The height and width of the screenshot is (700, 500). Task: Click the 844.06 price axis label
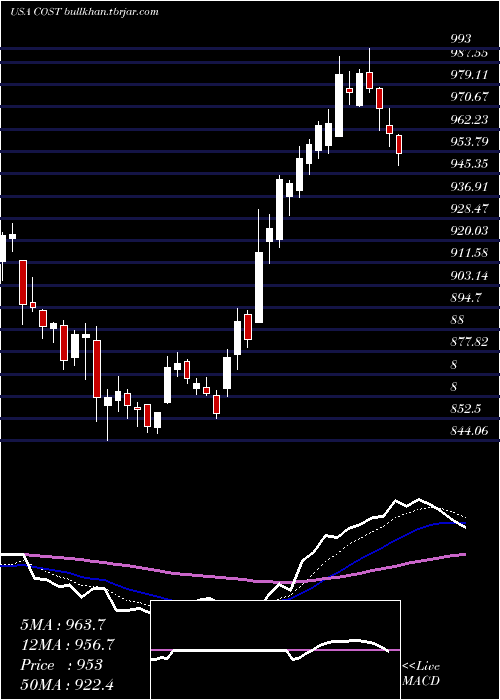coord(469,431)
